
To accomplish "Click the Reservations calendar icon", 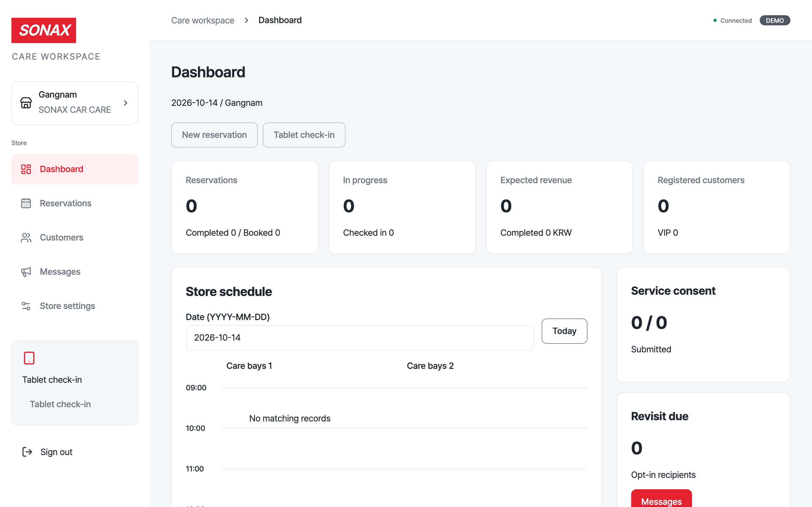I will (26, 203).
